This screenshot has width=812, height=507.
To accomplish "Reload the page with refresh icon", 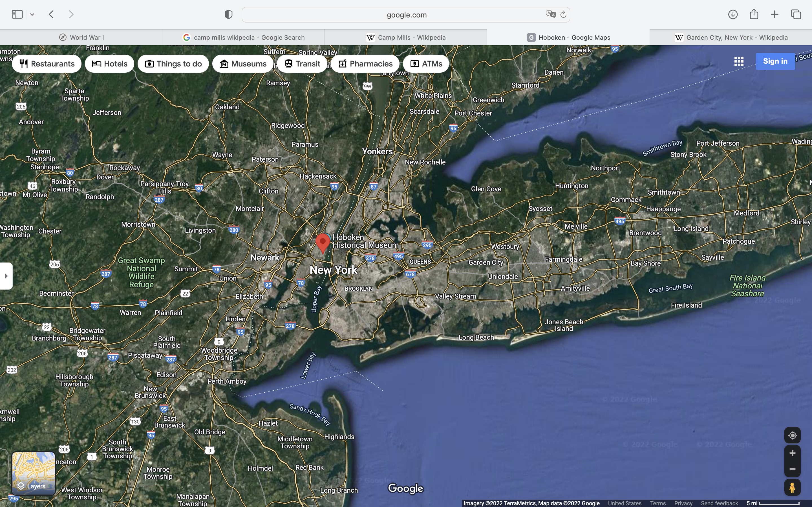I will (x=563, y=14).
